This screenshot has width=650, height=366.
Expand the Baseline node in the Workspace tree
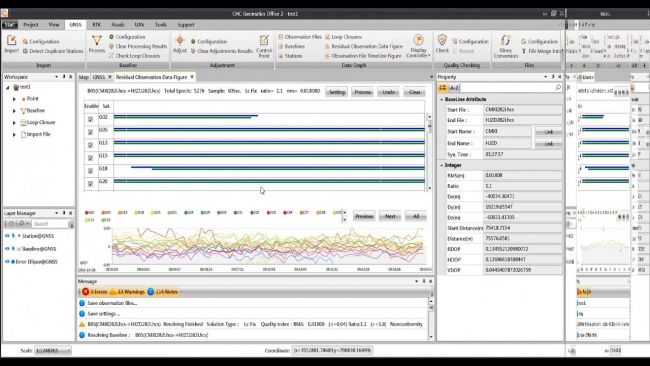(14, 111)
